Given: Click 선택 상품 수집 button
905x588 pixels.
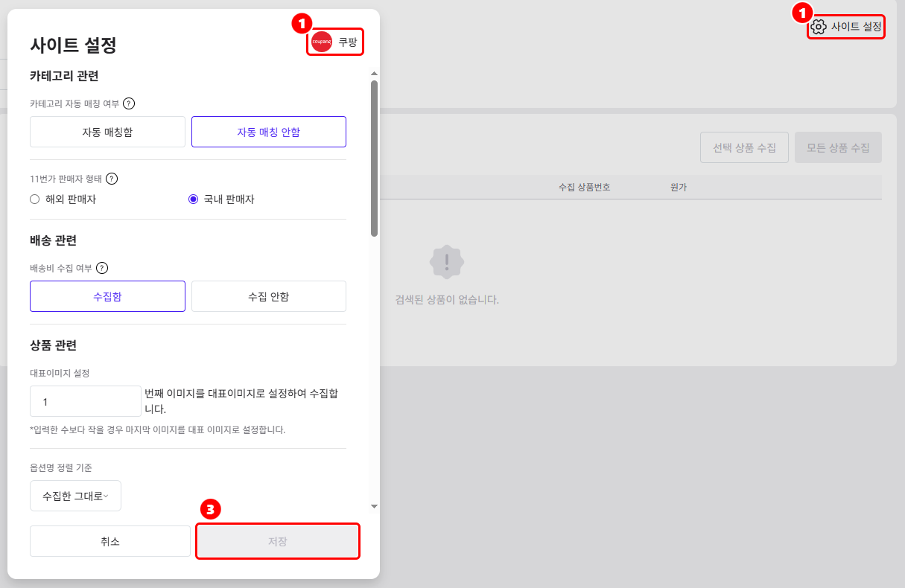Looking at the screenshot, I should [x=745, y=148].
